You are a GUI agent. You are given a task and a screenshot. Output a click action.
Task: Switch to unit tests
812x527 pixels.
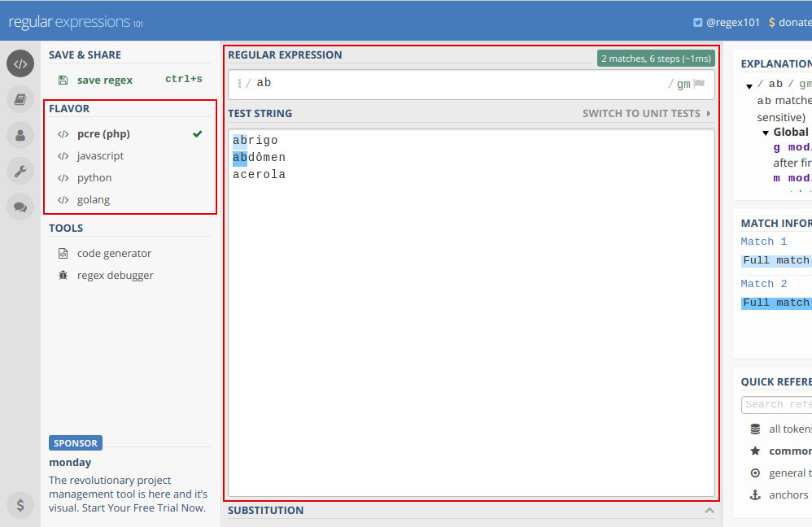(x=646, y=113)
